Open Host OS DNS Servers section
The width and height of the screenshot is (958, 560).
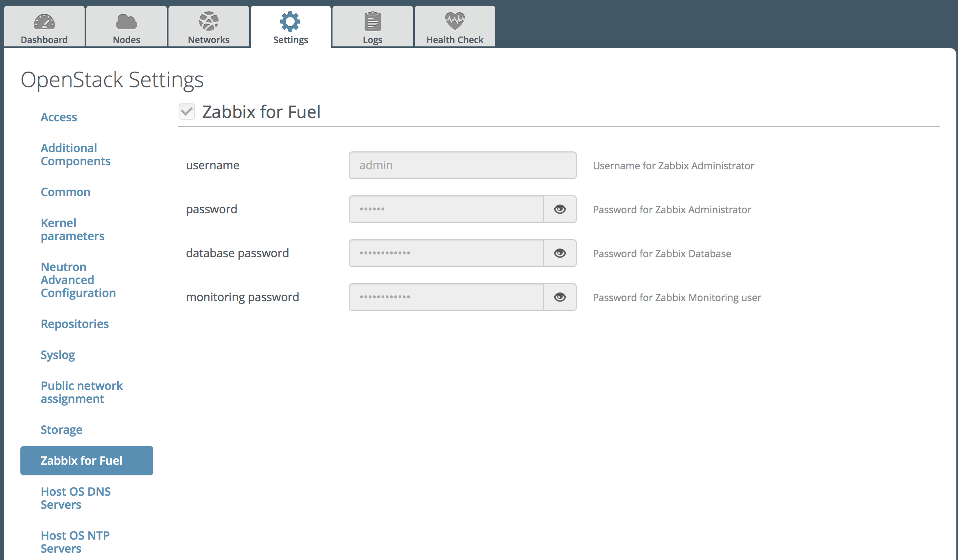[76, 498]
